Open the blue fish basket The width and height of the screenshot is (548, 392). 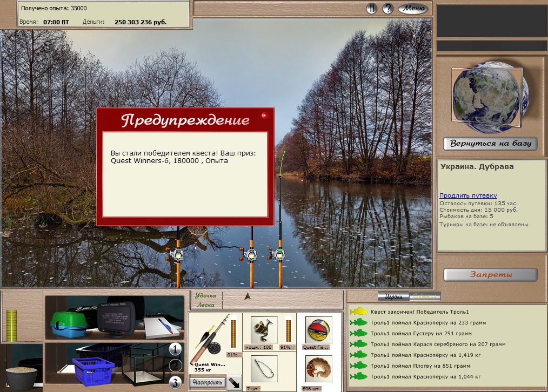pos(93,371)
